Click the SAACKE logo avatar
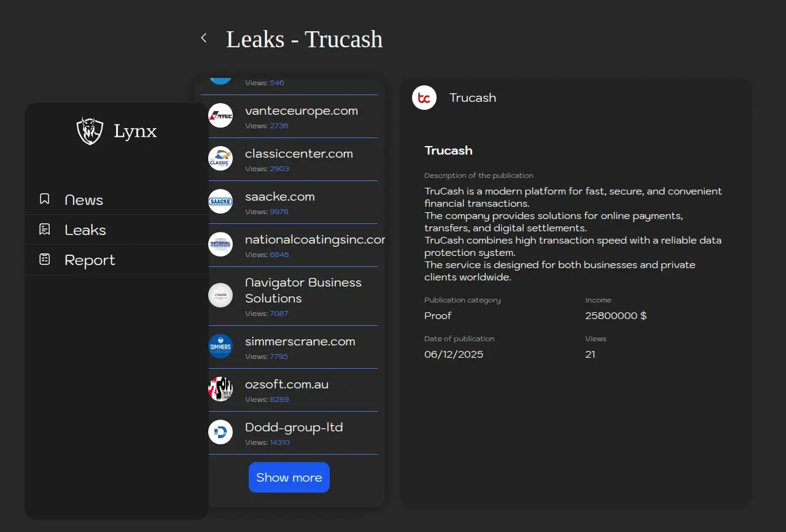 [x=220, y=201]
